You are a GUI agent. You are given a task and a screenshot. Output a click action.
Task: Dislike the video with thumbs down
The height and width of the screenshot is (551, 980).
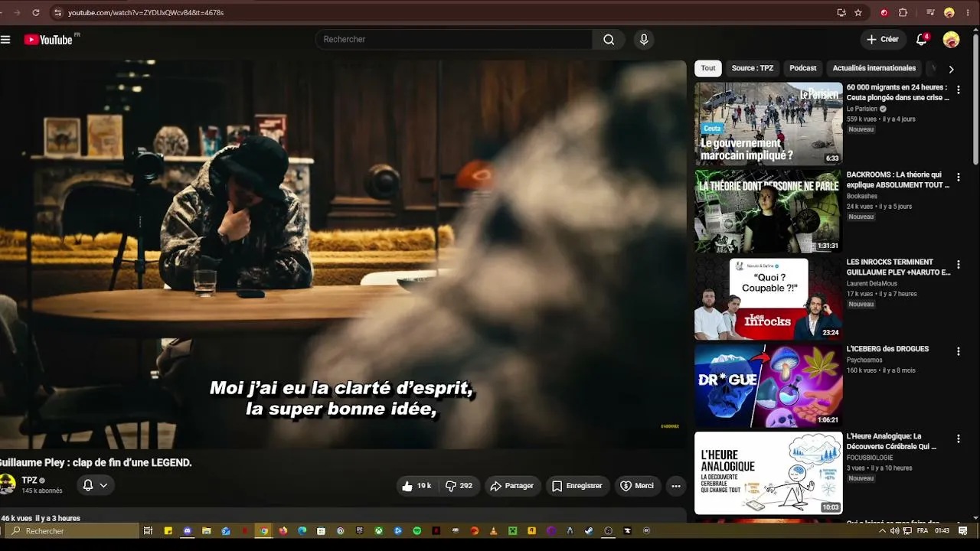pyautogui.click(x=459, y=486)
